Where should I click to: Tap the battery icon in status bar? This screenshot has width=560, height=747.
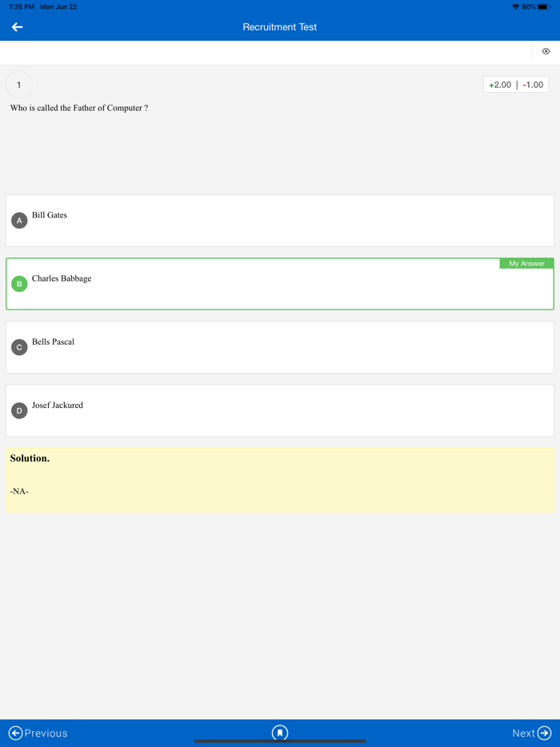(x=544, y=6)
